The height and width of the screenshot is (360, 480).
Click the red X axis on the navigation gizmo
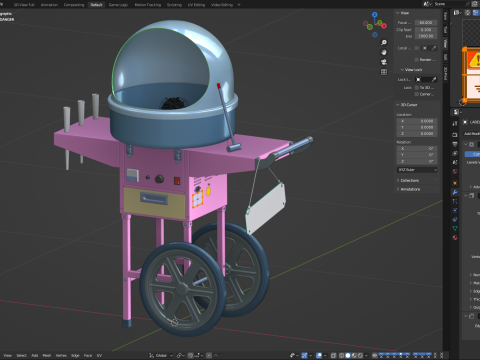384,26
